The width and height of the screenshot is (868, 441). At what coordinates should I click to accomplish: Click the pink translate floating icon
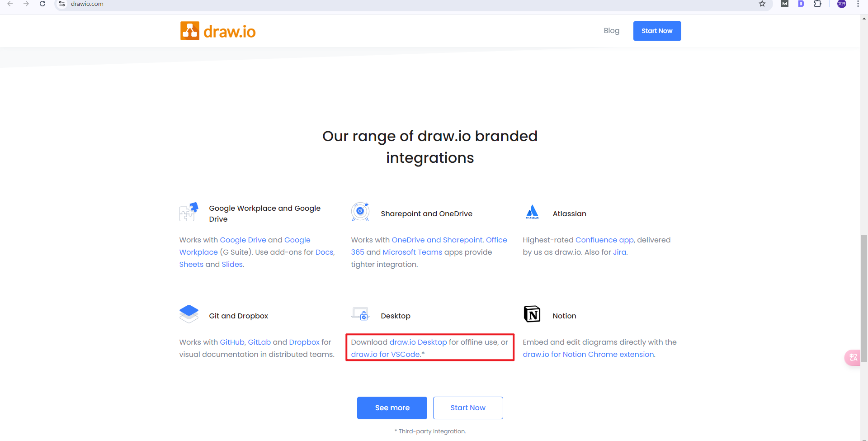click(853, 358)
